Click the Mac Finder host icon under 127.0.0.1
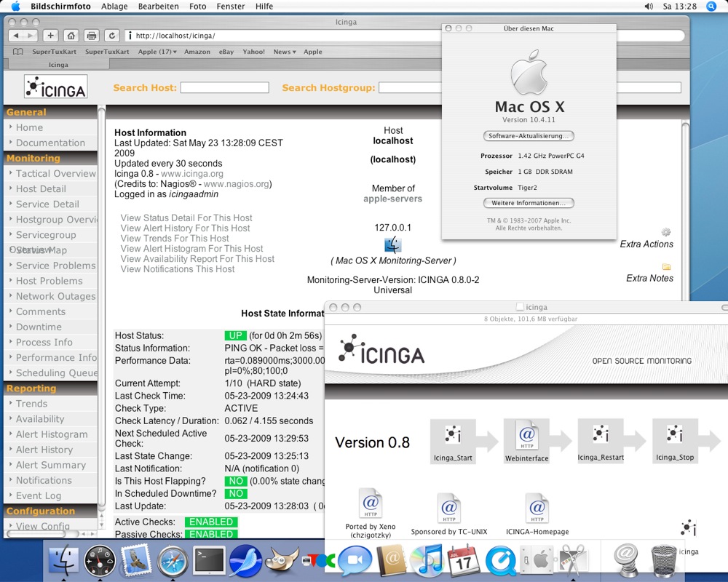This screenshot has height=582, width=728. [393, 244]
